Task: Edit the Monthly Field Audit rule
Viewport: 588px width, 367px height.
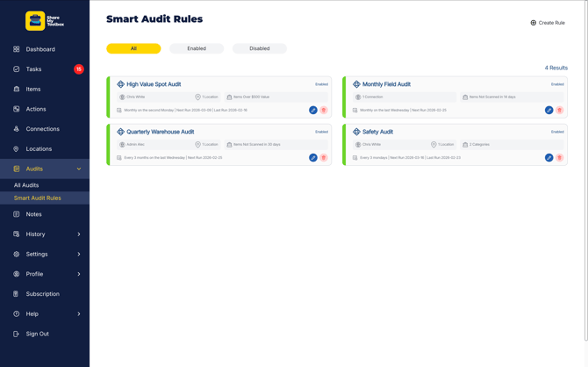Action: [x=549, y=110]
